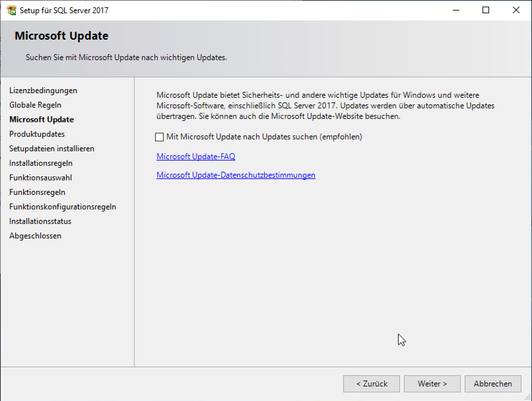Image resolution: width=532 pixels, height=401 pixels.
Task: Cancel setup via Abbrechen button
Action: tap(493, 384)
